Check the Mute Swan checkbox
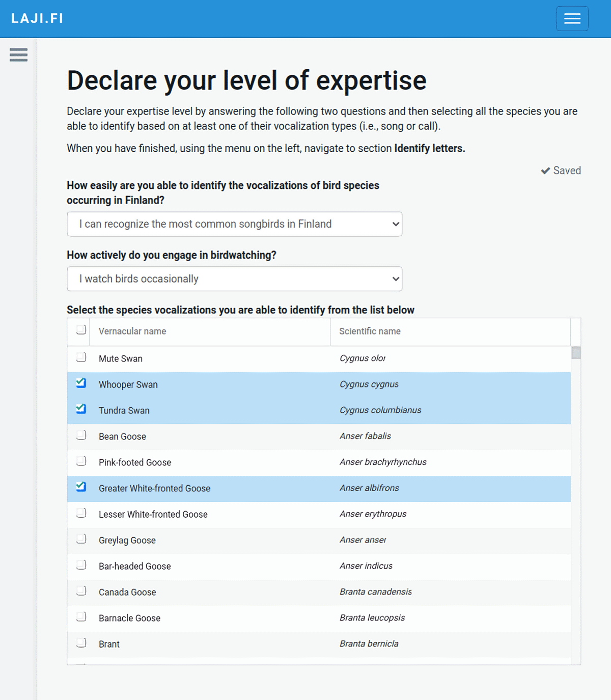Image resolution: width=611 pixels, height=700 pixels. tap(81, 357)
